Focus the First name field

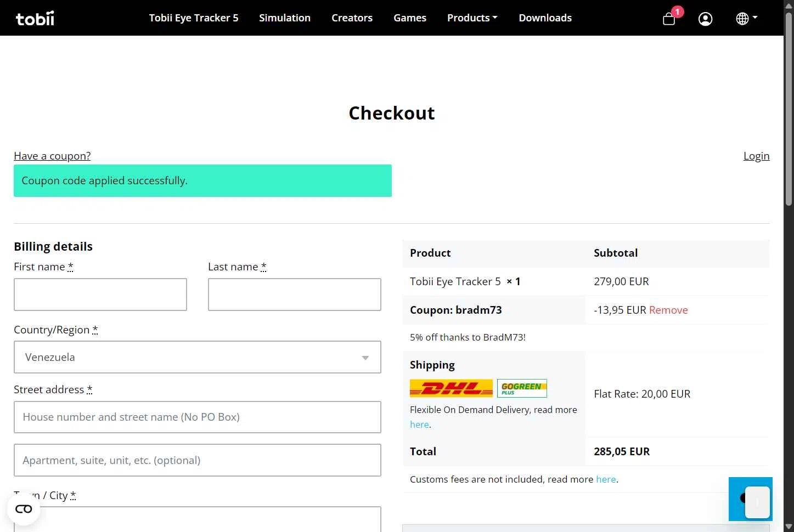point(100,295)
